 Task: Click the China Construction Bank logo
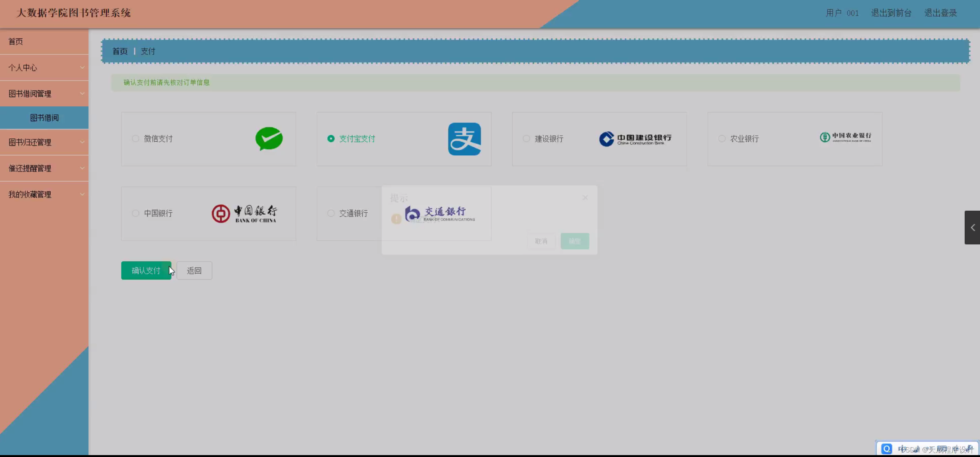(635, 139)
